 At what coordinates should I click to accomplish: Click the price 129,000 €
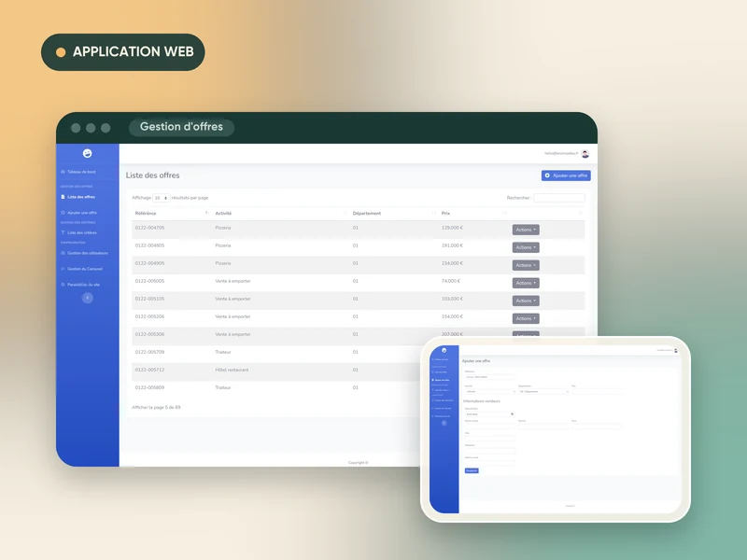pos(452,228)
